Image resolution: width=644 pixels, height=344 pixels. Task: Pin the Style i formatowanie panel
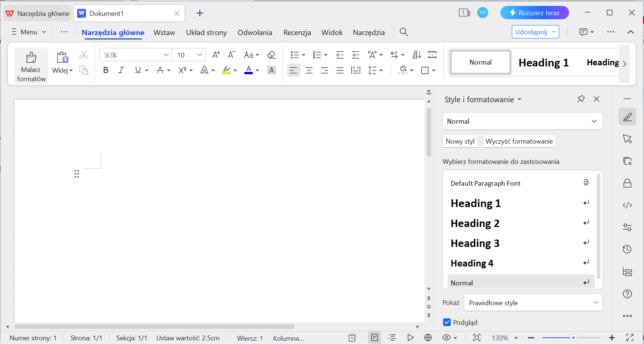[581, 99]
